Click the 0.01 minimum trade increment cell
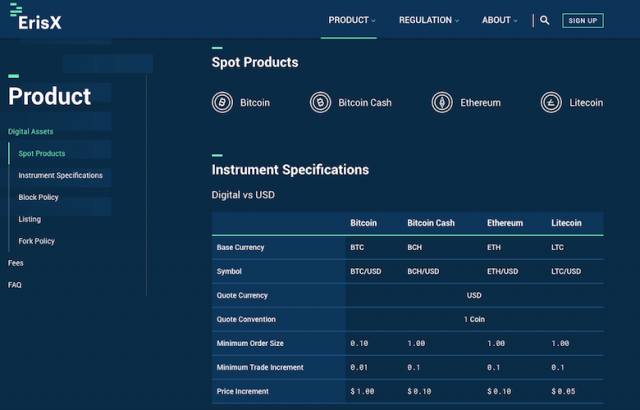Screen dimensions: 640x410 point(359,367)
